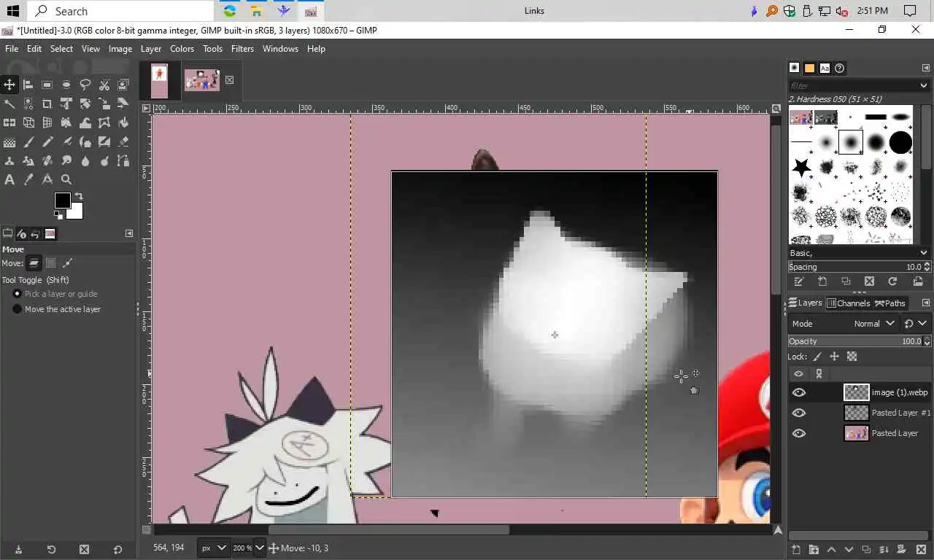Image resolution: width=934 pixels, height=560 pixels.
Task: Delete layer button in layers panel
Action: click(919, 549)
